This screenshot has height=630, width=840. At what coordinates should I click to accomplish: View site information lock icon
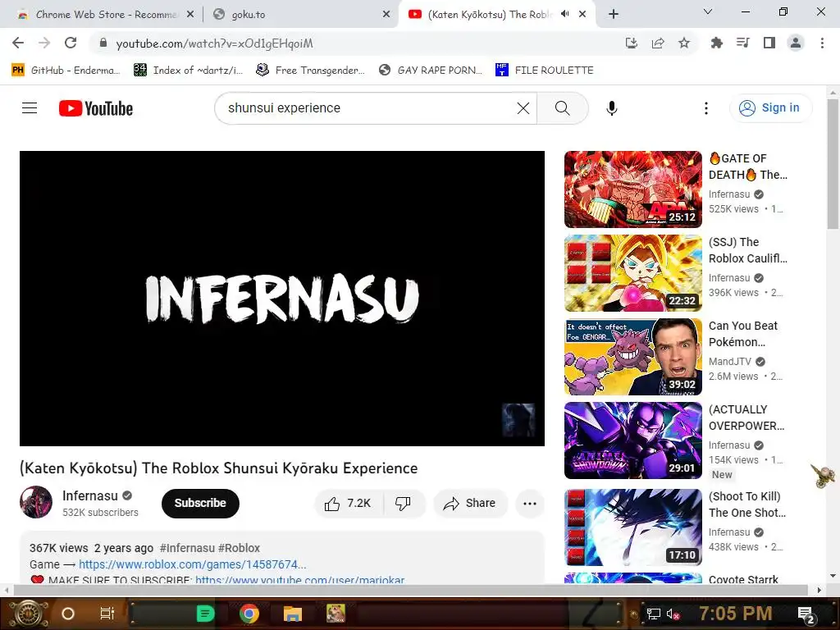103,43
